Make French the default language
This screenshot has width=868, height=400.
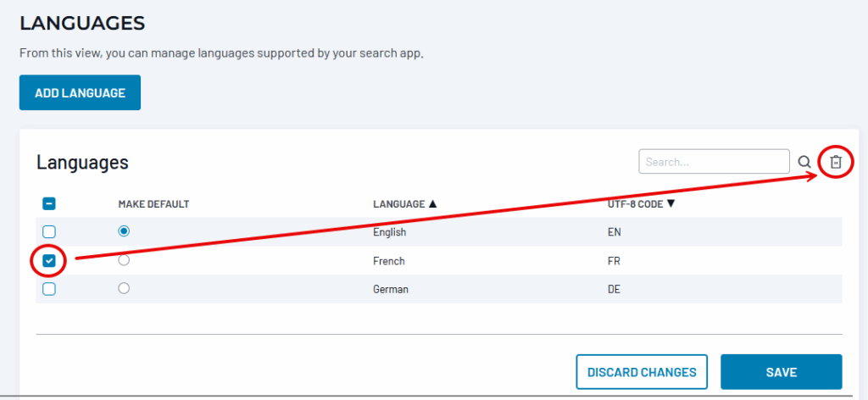coord(125,260)
